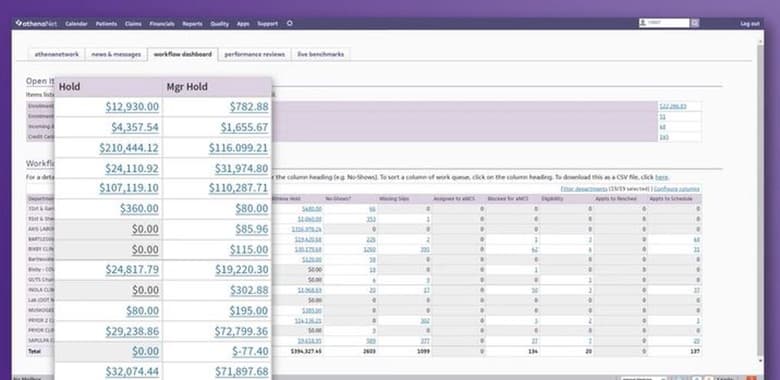Click the 134 Blocked for aNCS total
780x380 pixels.
[533, 351]
